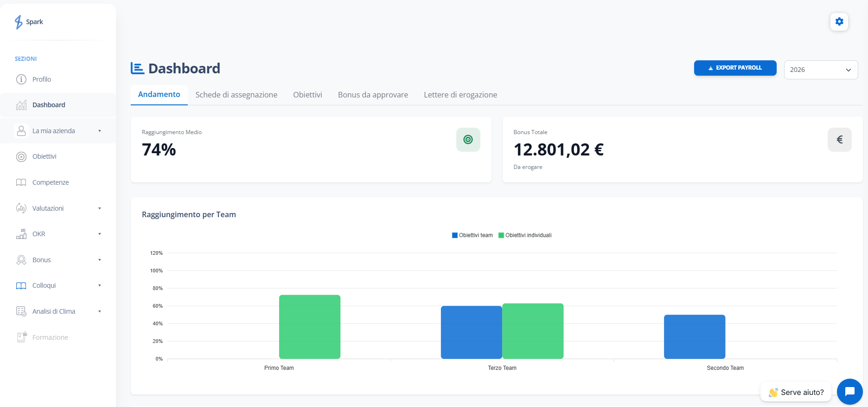The height and width of the screenshot is (407, 868).
Task: Switch to the Obiettivi tab
Action: click(x=307, y=95)
